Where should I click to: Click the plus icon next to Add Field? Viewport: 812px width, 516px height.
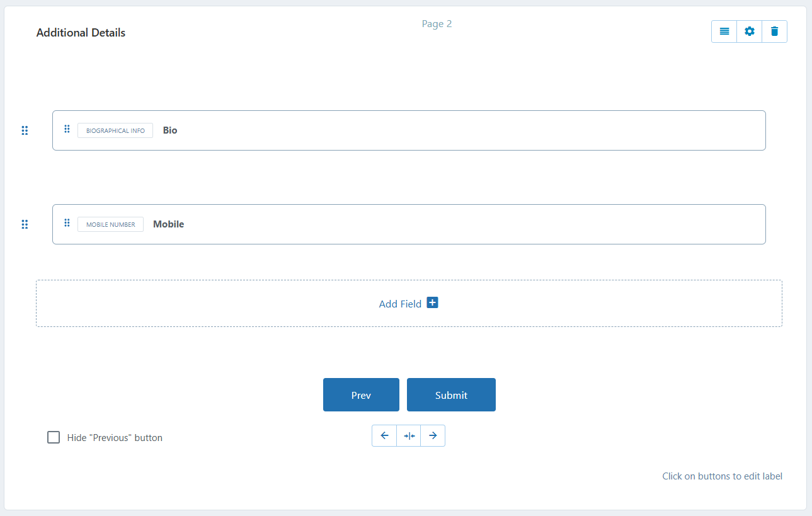[x=432, y=303]
